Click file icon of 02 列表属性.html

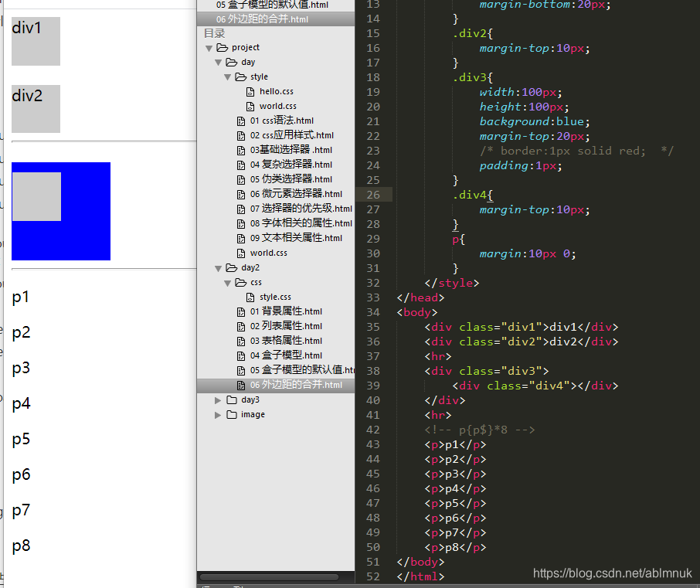click(241, 327)
